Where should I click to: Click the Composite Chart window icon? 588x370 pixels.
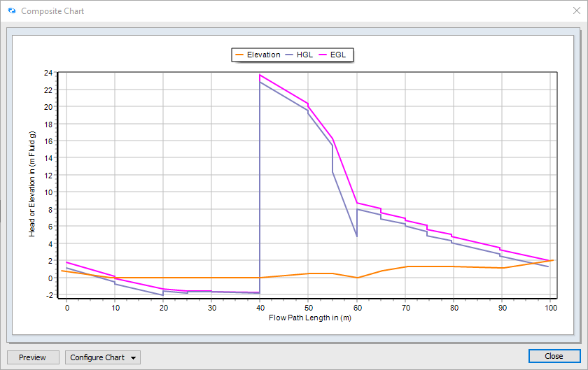pos(11,11)
